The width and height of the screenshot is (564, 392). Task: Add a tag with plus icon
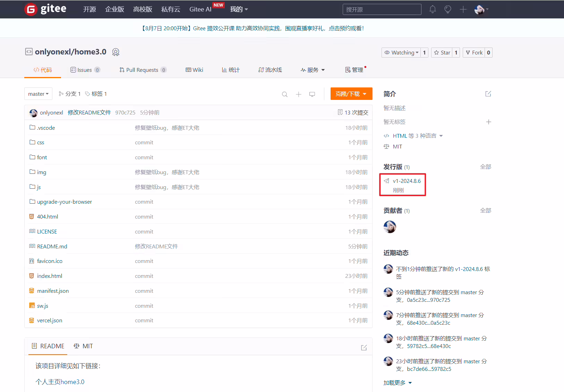488,122
